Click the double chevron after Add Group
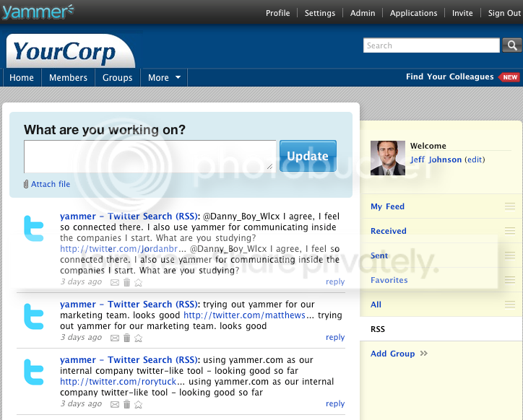 coord(423,354)
